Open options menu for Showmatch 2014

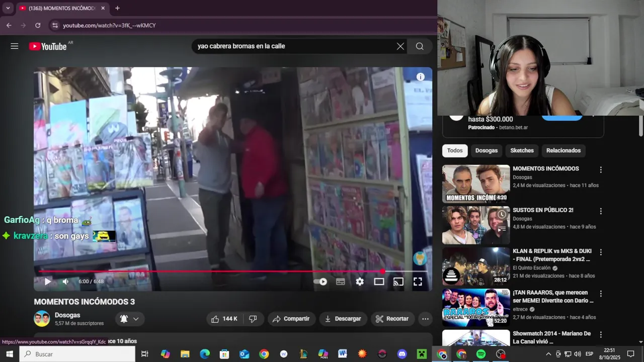coord(600,335)
